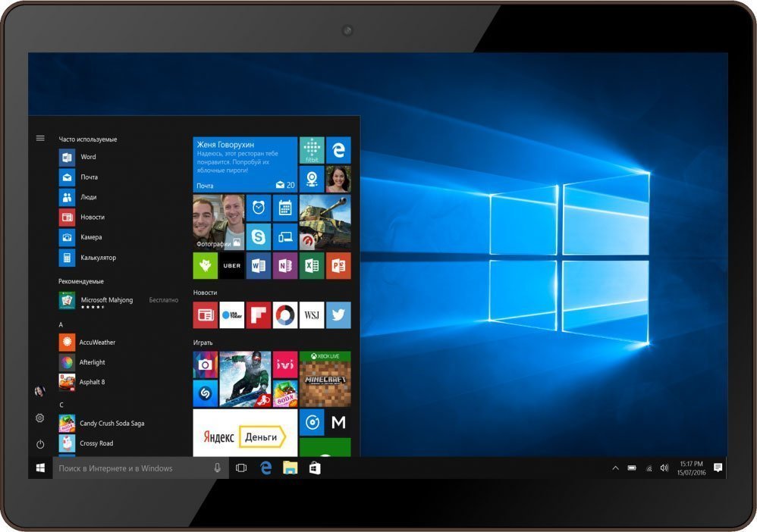Open the Calendar tile
The height and width of the screenshot is (532, 757).
285,208
